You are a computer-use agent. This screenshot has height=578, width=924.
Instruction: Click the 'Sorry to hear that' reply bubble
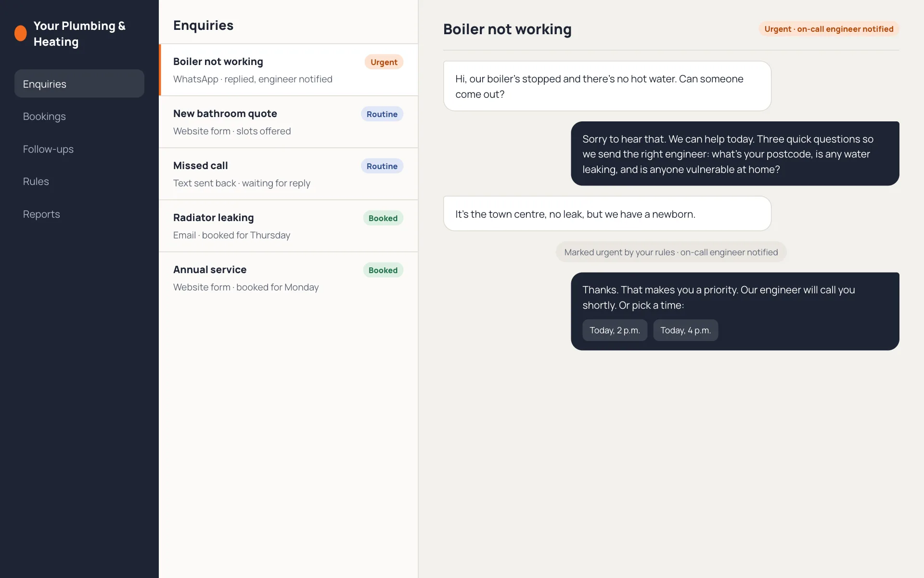(x=735, y=154)
